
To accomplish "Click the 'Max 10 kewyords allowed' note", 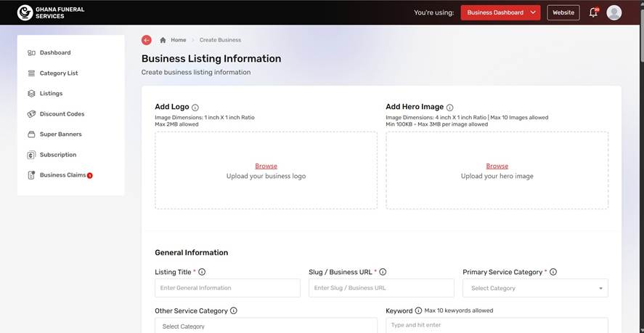I will coord(459,310).
